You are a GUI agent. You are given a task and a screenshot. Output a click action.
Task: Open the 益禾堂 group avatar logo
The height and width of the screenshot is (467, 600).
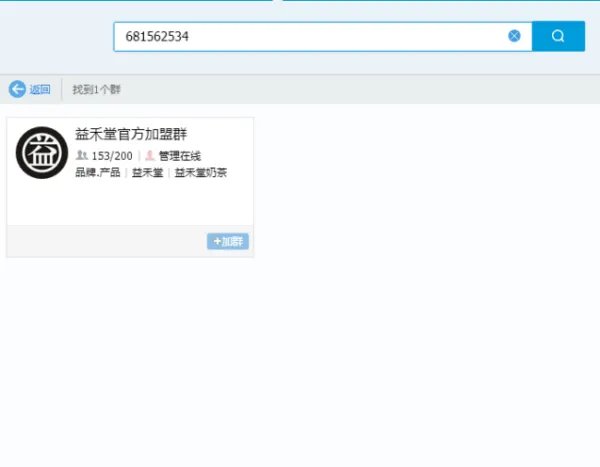coord(41,153)
